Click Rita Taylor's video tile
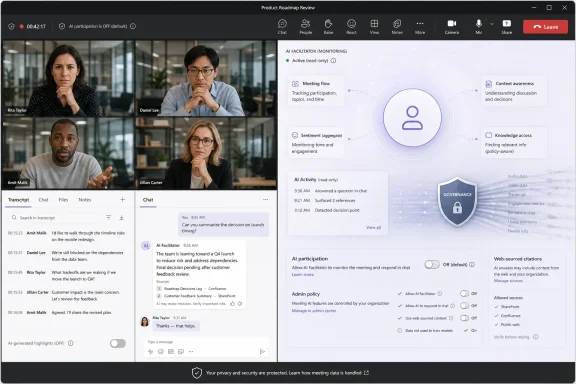 coord(68,78)
